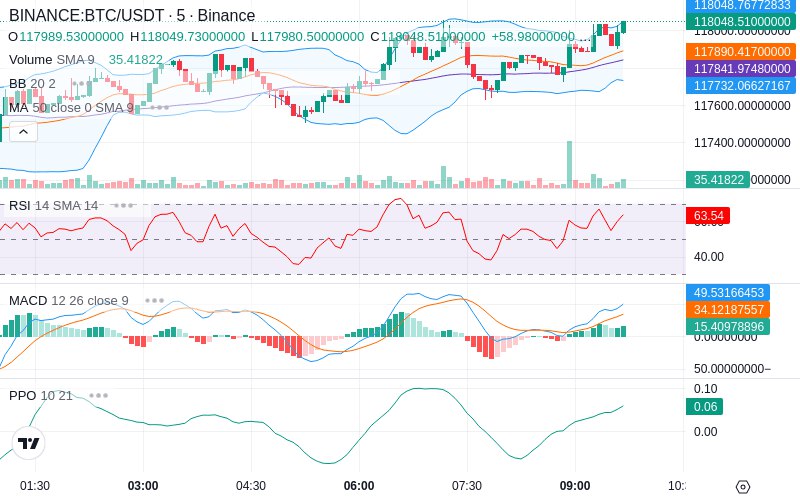Click the Low value 117980.50000000
The width and height of the screenshot is (800, 500).
(x=312, y=37)
